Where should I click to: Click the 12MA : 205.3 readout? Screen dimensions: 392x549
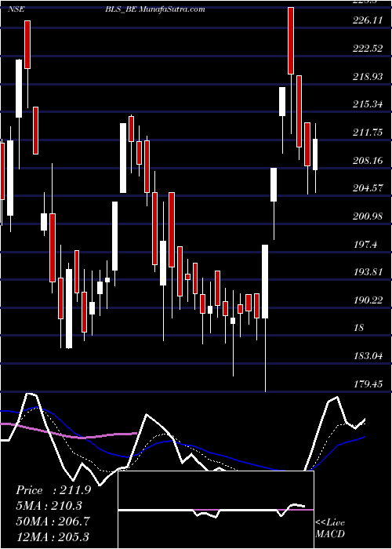[x=53, y=536]
